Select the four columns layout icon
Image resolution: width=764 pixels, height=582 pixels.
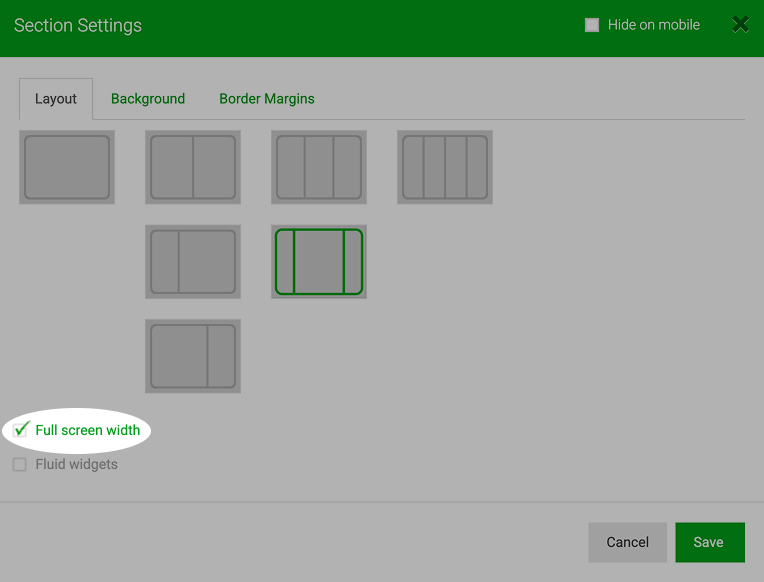click(445, 167)
